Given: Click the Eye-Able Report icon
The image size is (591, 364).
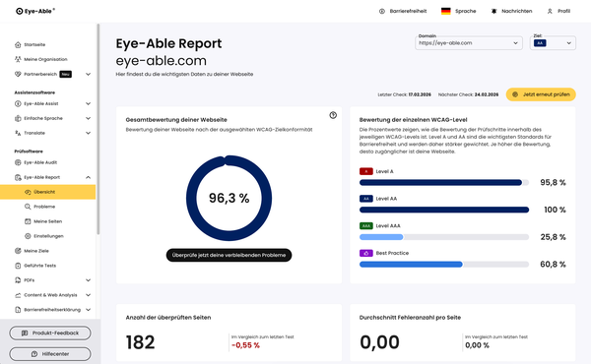Looking at the screenshot, I should click(x=18, y=177).
